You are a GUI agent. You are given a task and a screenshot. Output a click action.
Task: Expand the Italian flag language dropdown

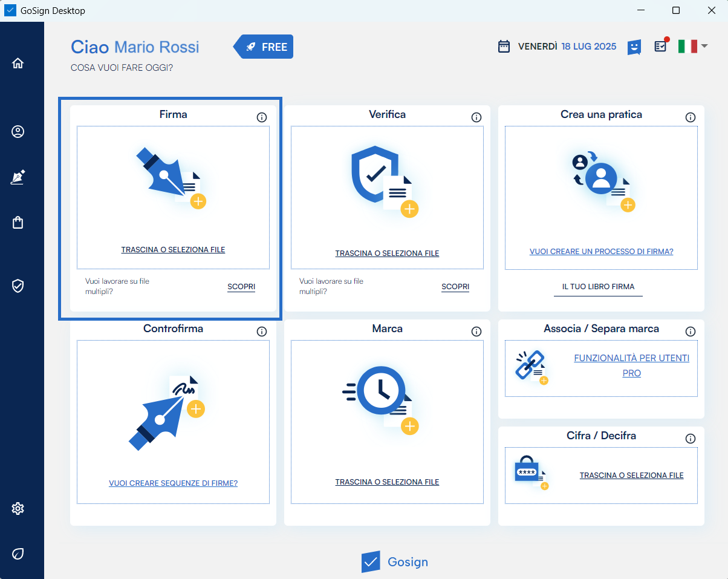click(x=692, y=46)
